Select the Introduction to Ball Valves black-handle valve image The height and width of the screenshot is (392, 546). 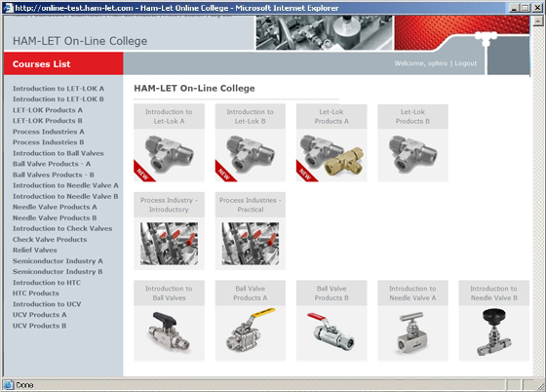point(169,333)
